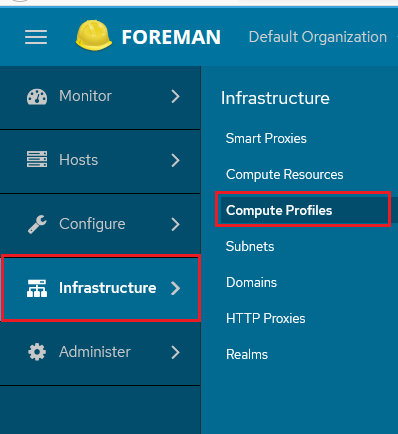Viewport: 398px width, 434px height.
Task: Open the Domains entry
Action: (251, 282)
